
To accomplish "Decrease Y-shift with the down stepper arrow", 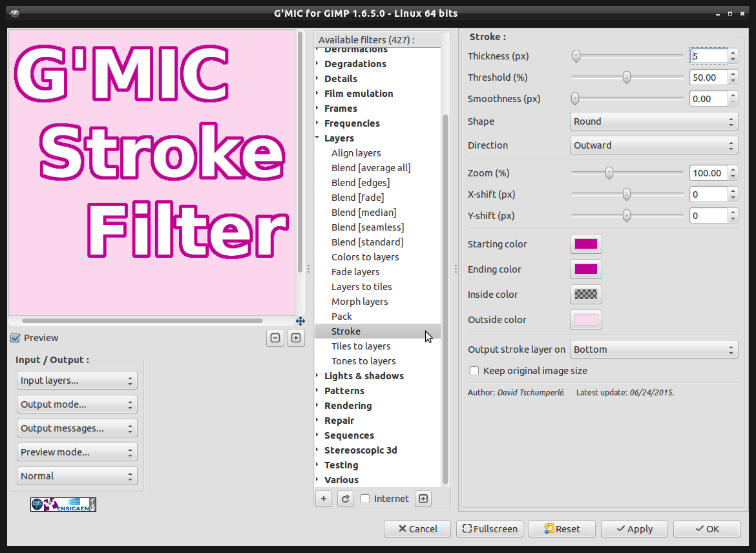I will (733, 220).
